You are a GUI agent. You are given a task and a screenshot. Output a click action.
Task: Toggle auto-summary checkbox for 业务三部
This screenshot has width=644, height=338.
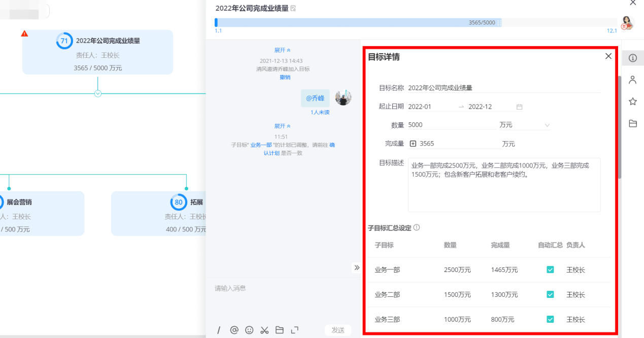(550, 320)
